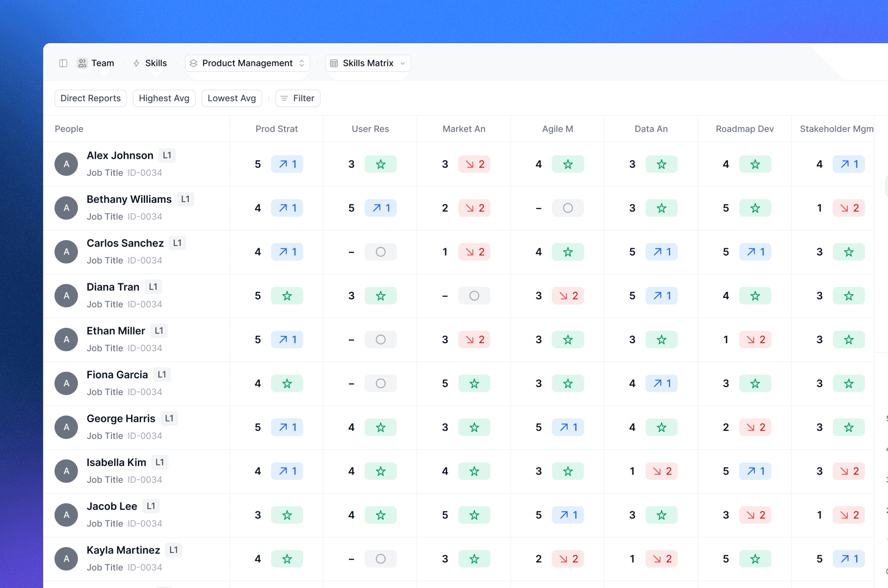This screenshot has height=588, width=888.
Task: Click George Harris's Roadmap Dev red badge
Action: 755,427
